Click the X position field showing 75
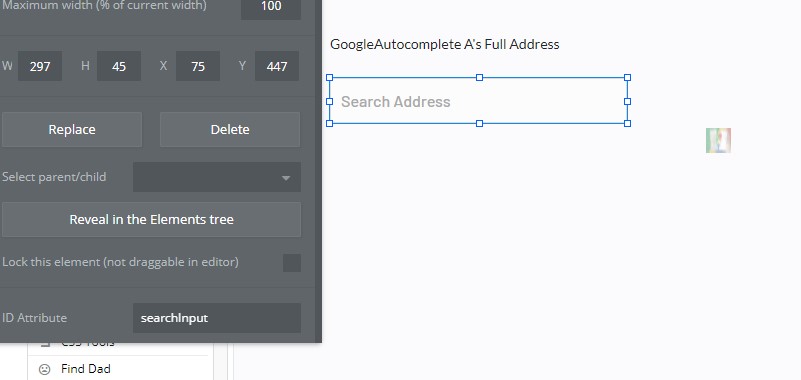The width and height of the screenshot is (801, 380). [x=198, y=66]
